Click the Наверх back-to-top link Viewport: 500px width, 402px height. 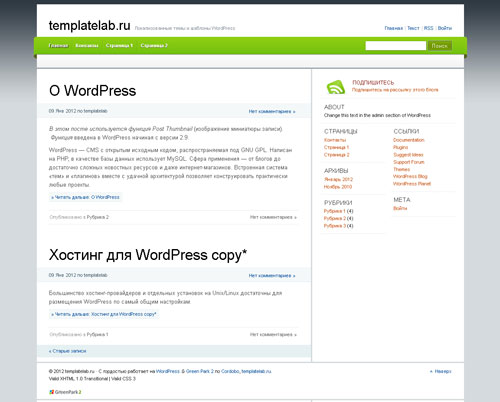(x=441, y=371)
